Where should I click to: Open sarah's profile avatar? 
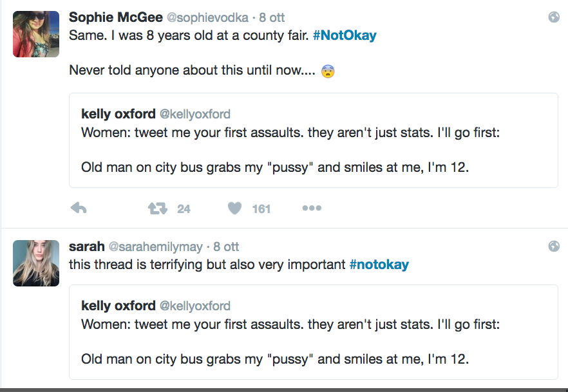coord(36,263)
